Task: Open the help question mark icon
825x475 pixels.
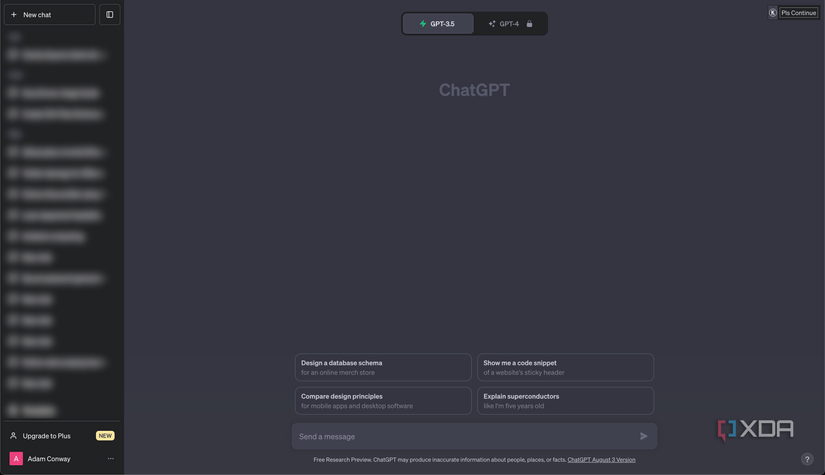Action: (807, 459)
